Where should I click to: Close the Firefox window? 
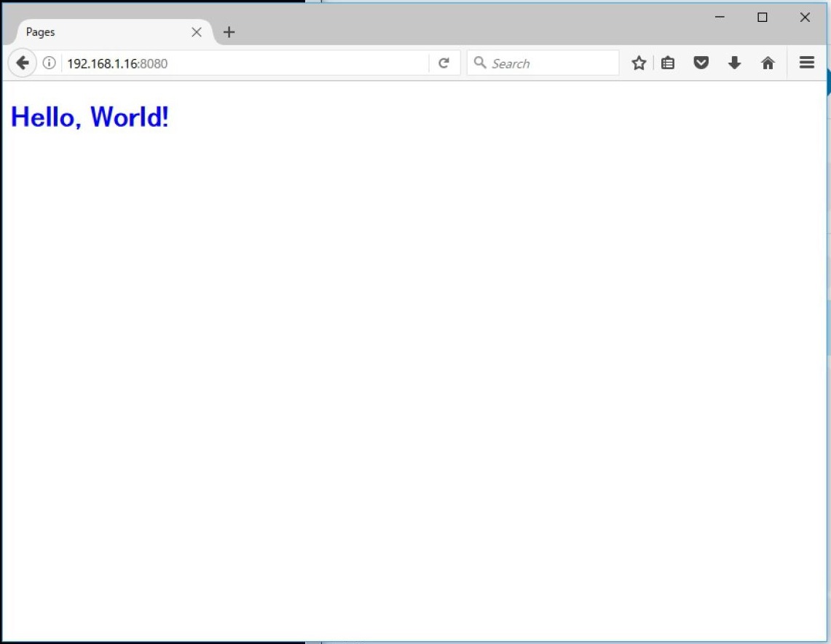click(805, 17)
